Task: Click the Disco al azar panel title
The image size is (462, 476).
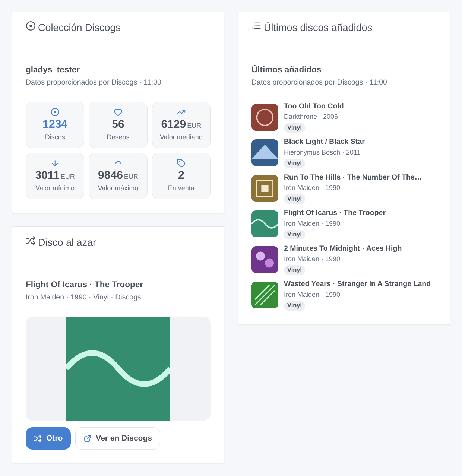Action: tap(67, 242)
